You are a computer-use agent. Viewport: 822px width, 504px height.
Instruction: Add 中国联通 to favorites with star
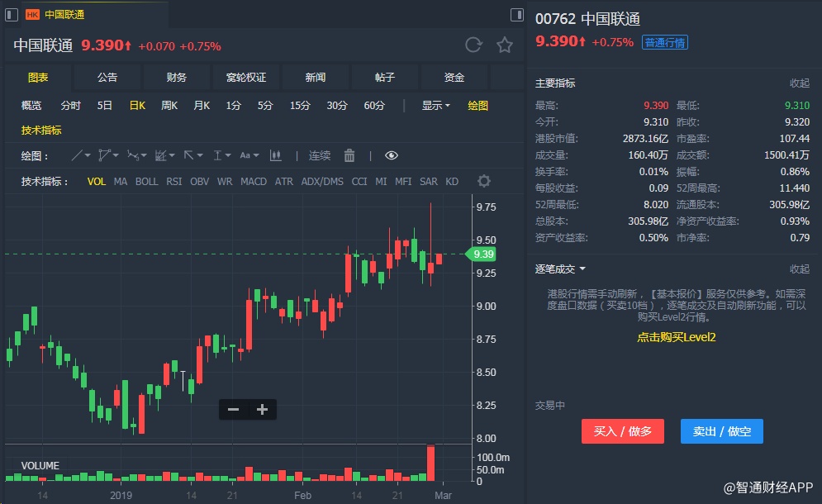click(505, 45)
